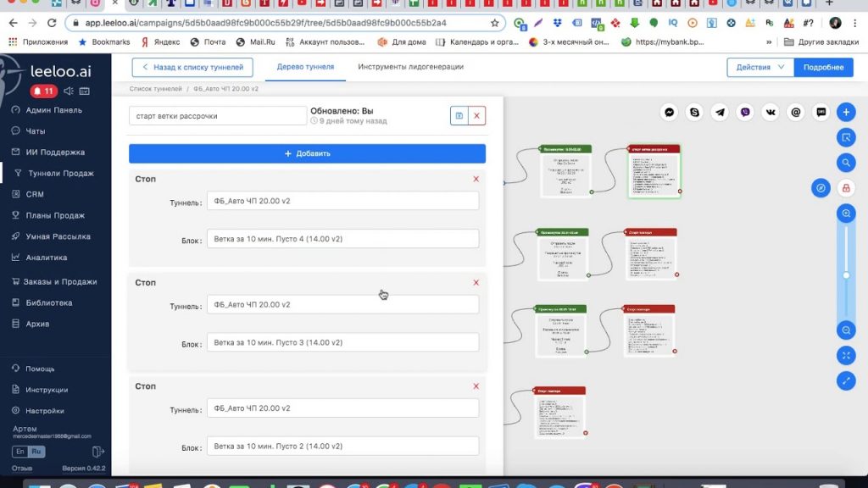Fit canvas to screen icon
This screenshot has width=868, height=488.
point(846,355)
